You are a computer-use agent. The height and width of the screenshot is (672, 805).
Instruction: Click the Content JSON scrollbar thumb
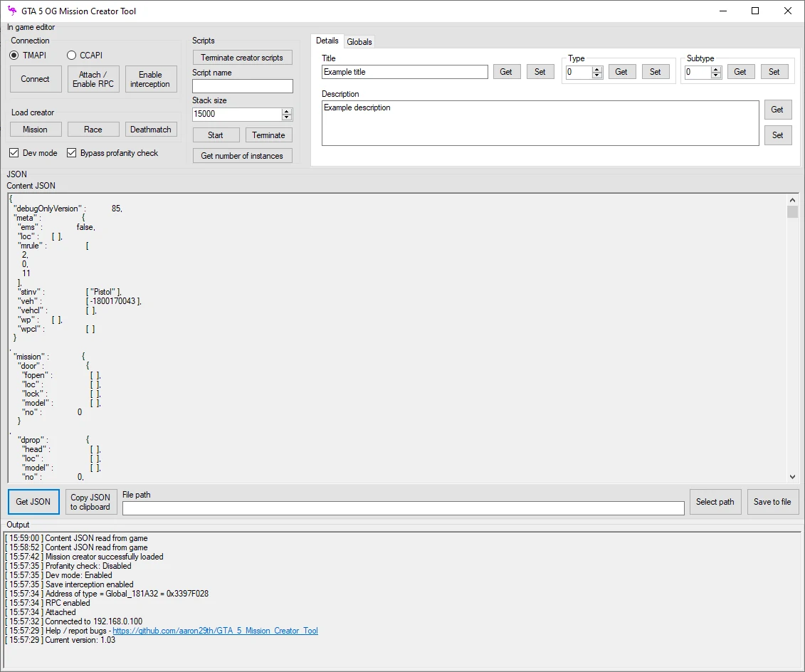click(793, 212)
